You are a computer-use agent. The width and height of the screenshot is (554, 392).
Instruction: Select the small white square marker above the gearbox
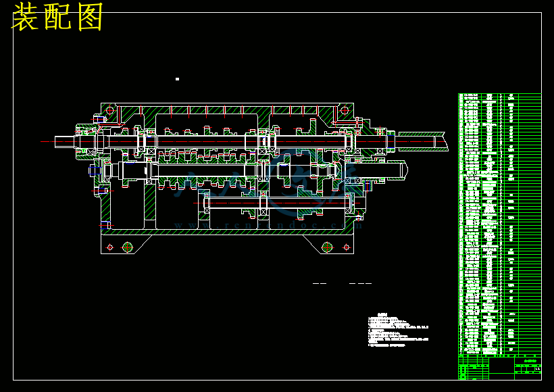pyautogui.click(x=178, y=79)
